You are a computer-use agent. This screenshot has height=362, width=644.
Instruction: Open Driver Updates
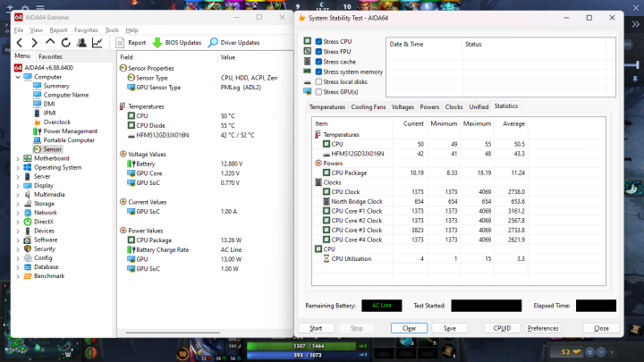point(234,43)
